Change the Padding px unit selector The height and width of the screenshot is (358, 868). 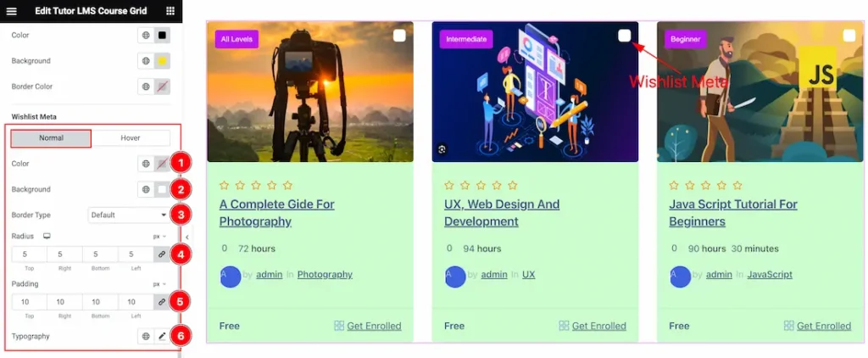pos(160,284)
